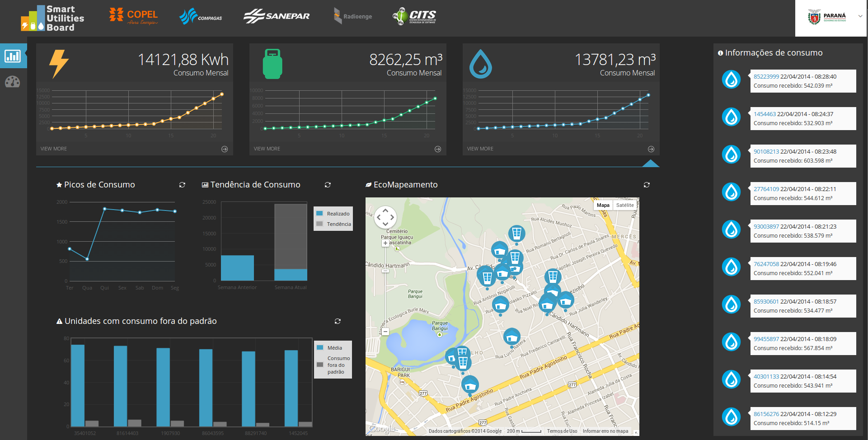868x440 pixels.
Task: Switch the map to Satélite view
Action: pyautogui.click(x=625, y=205)
